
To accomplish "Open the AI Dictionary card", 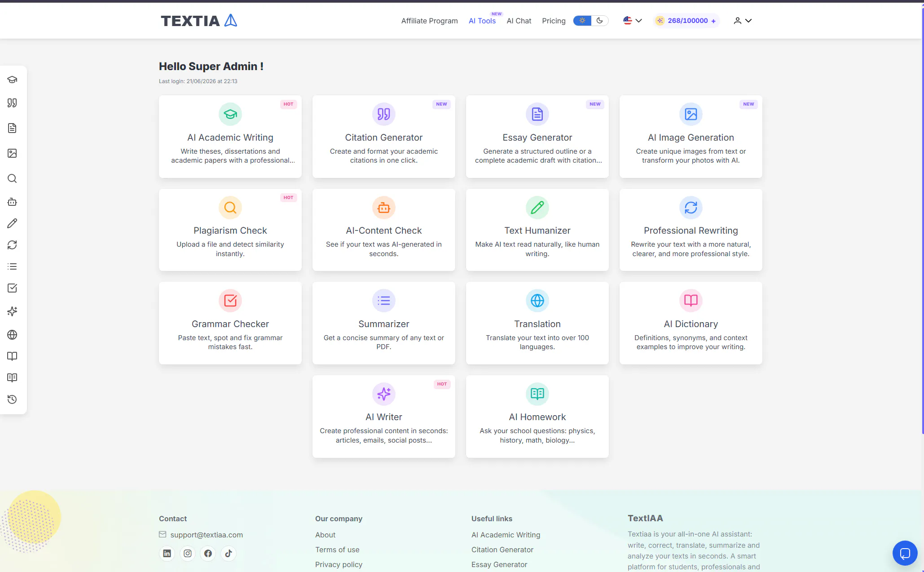I will tap(691, 323).
